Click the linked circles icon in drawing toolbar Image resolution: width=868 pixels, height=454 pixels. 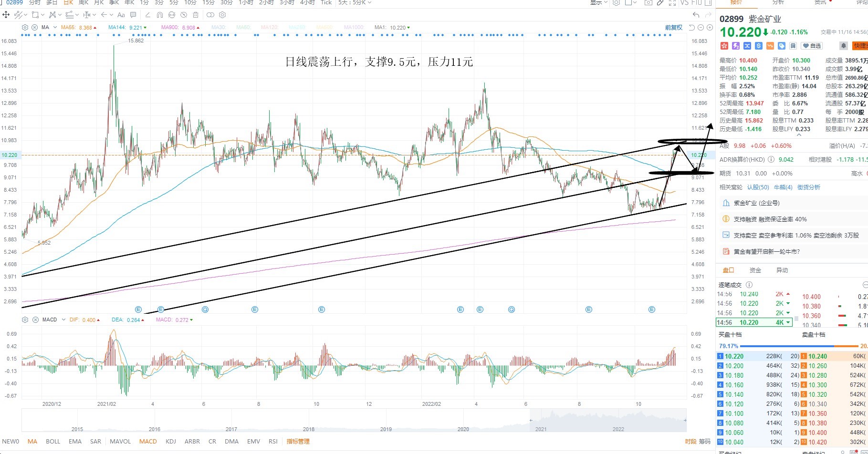pos(210,15)
